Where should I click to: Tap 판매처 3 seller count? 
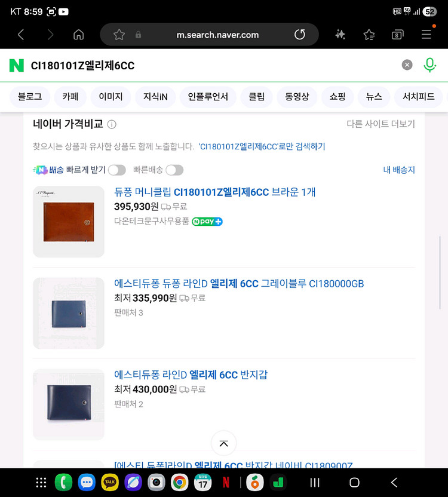(128, 313)
